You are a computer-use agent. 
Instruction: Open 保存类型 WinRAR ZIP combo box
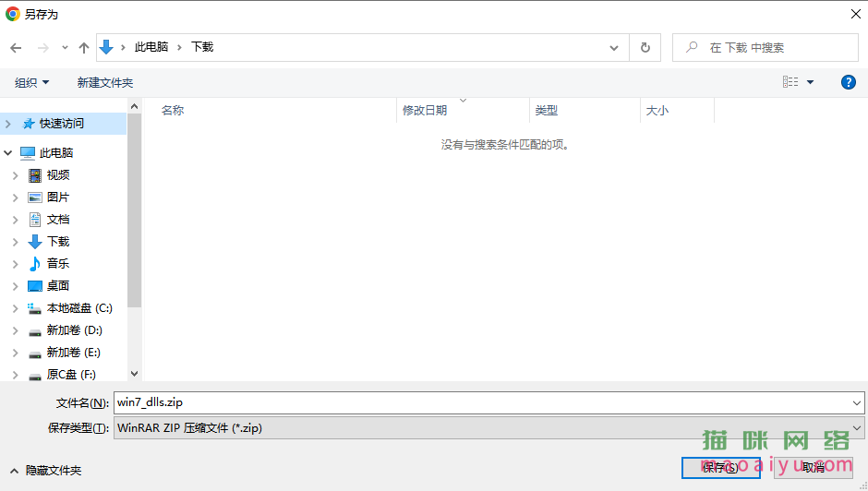pos(488,428)
